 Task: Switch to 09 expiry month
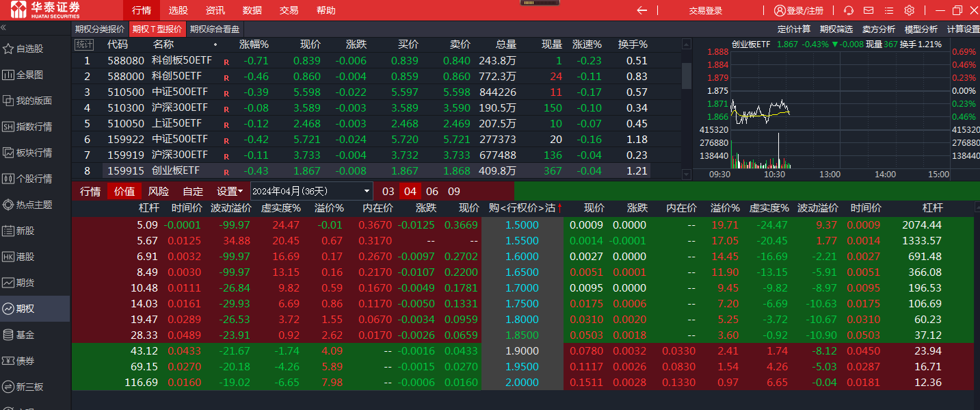click(454, 192)
